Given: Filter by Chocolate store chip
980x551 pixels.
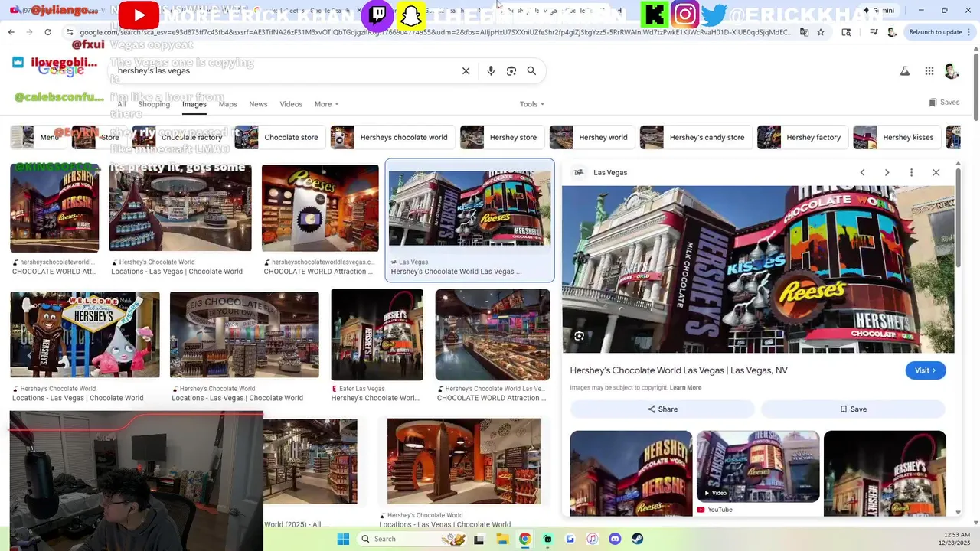Looking at the screenshot, I should pos(279,137).
